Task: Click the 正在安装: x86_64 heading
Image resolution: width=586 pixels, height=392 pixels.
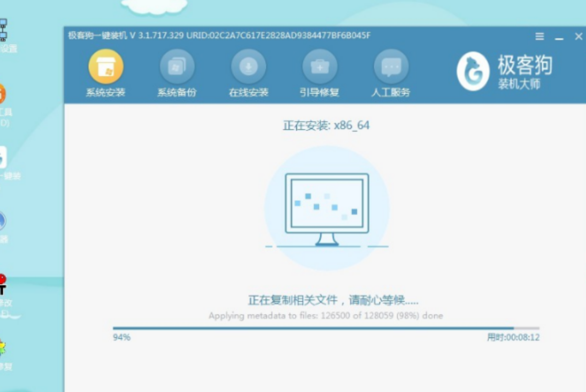Action: click(326, 126)
